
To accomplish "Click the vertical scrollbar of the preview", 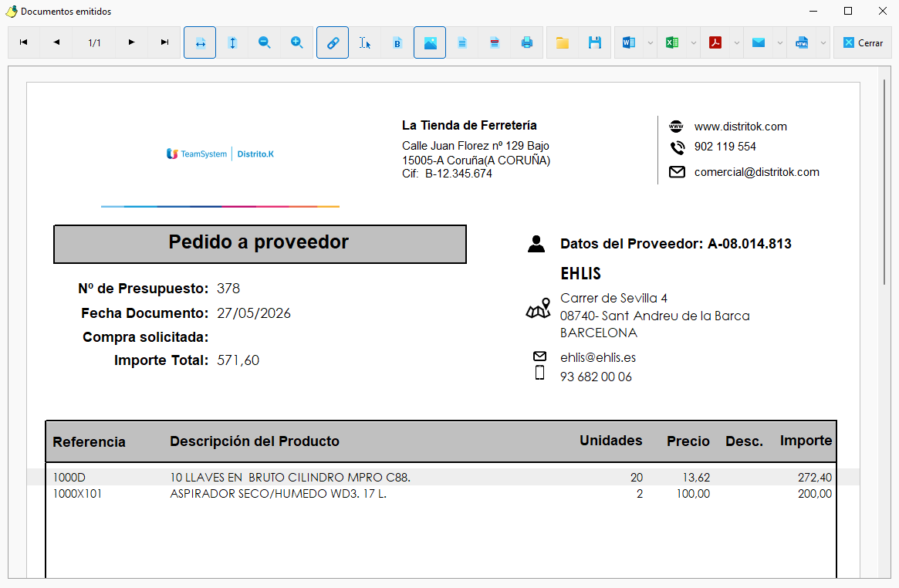I will coord(884,321).
